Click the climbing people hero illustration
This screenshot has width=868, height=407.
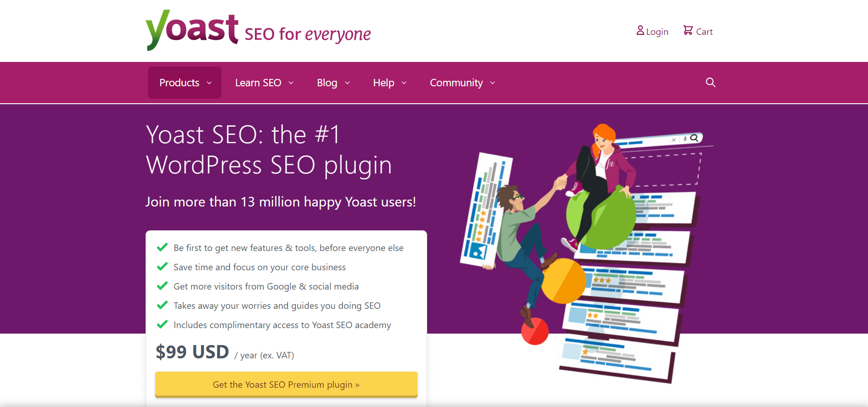[x=586, y=253]
